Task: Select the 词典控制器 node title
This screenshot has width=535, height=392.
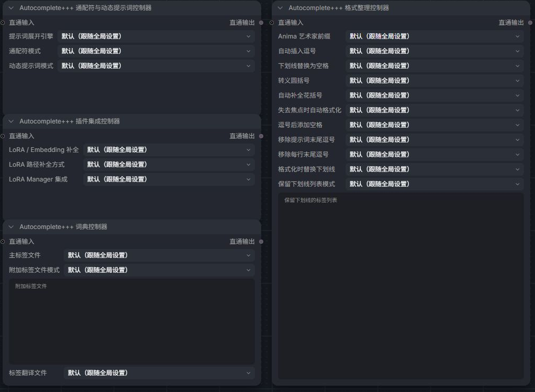Action: click(63, 226)
